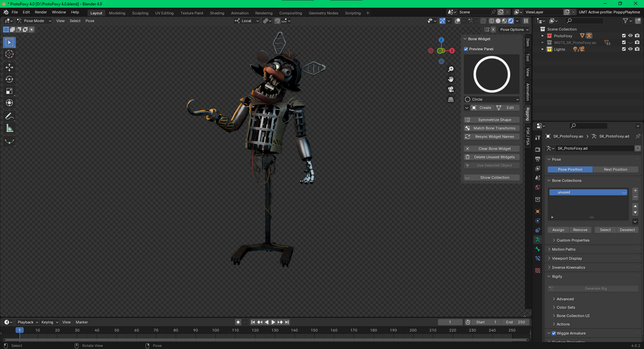
Task: Open the Pose Options dropdown
Action: coord(514,30)
